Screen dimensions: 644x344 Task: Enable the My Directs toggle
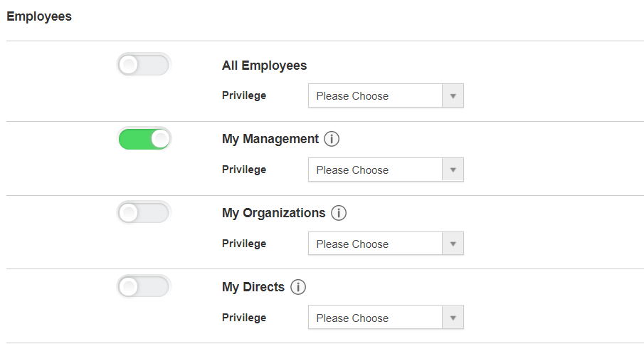pos(144,286)
